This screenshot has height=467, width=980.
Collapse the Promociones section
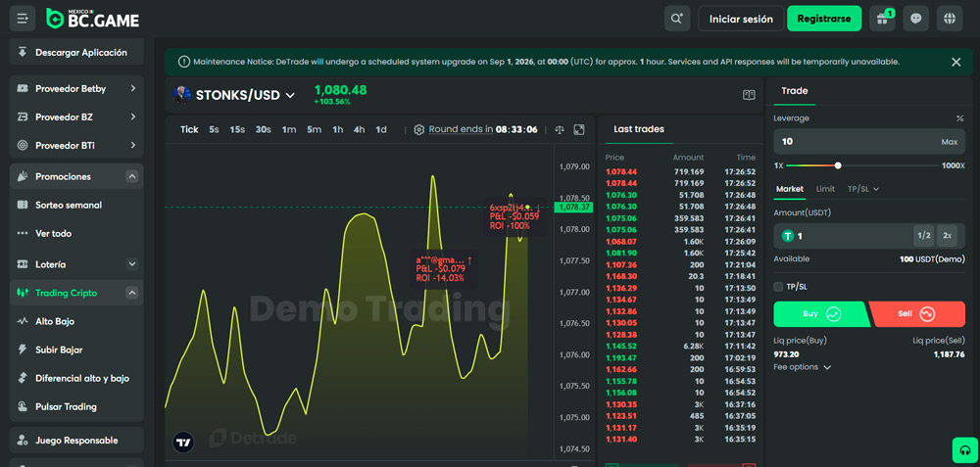pos(132,176)
